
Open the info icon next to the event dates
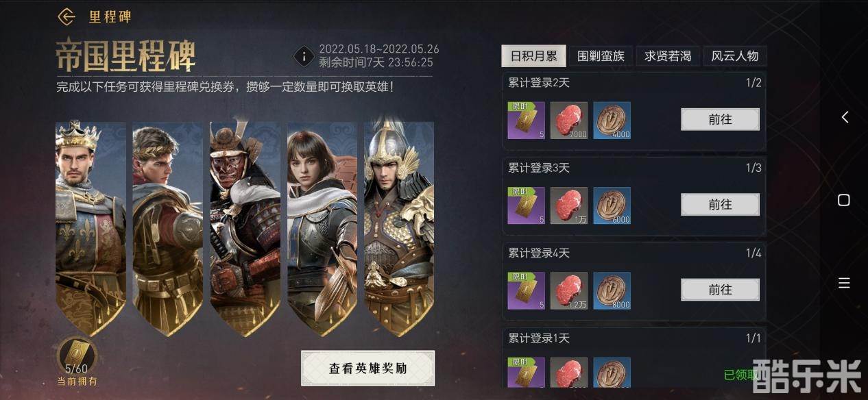coord(304,56)
